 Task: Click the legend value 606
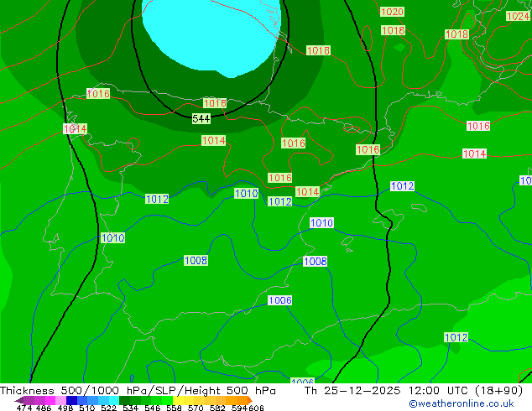[x=256, y=408]
